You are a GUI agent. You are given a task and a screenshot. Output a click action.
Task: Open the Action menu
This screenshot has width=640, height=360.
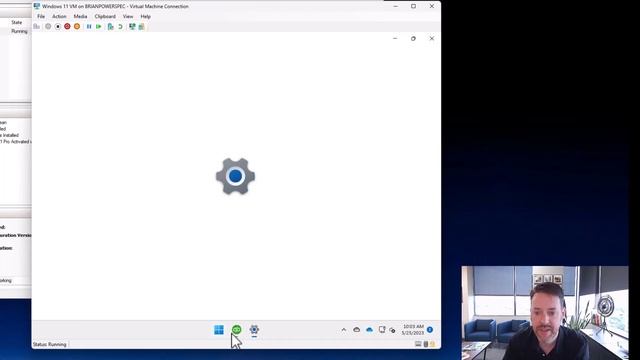pyautogui.click(x=59, y=16)
